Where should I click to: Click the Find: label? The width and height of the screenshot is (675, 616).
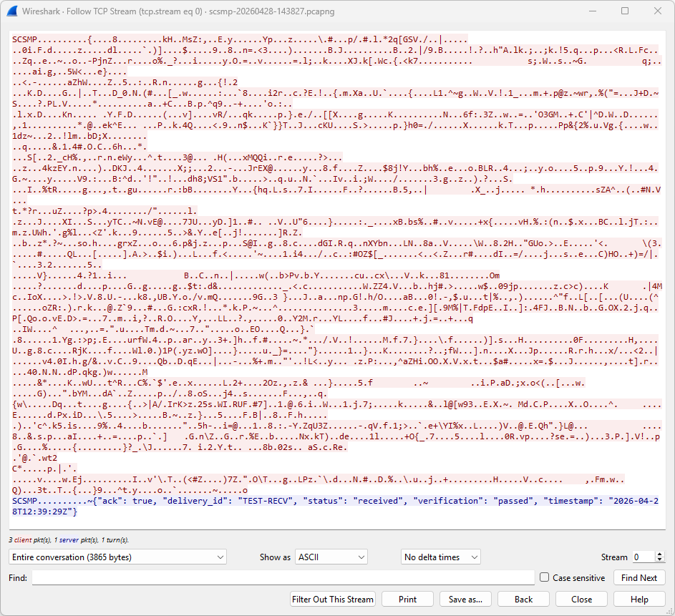[x=18, y=577]
